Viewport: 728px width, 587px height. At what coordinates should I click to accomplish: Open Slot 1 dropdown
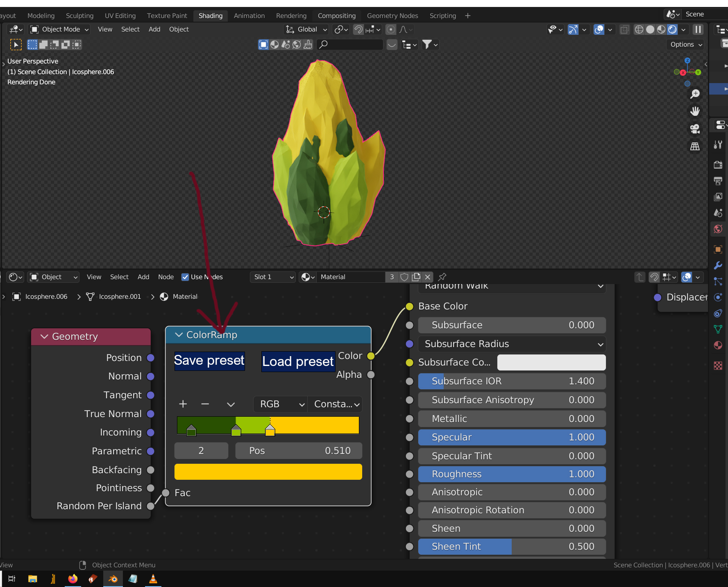click(272, 277)
